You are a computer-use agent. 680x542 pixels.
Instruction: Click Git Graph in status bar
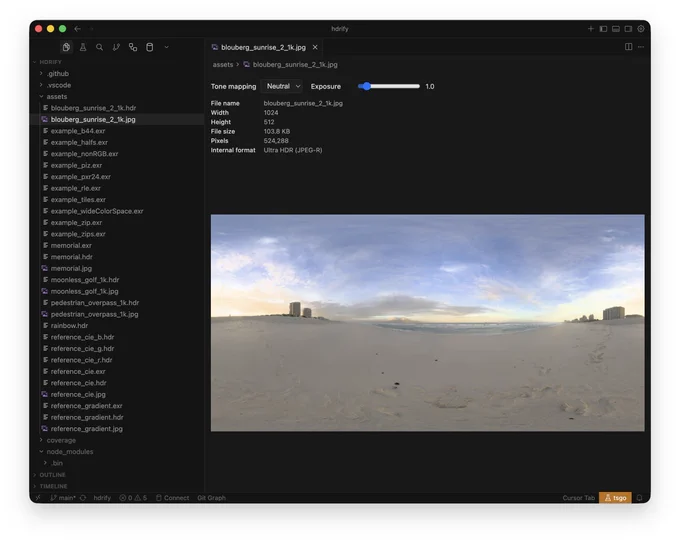point(211,498)
